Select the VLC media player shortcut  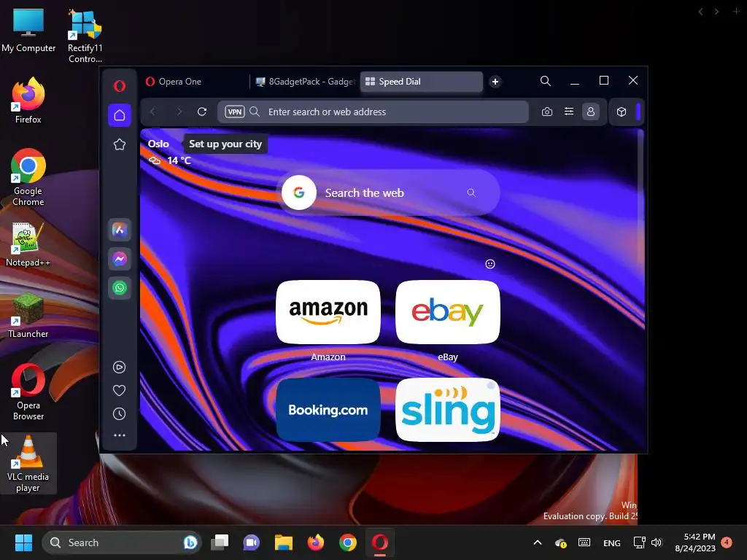click(28, 463)
